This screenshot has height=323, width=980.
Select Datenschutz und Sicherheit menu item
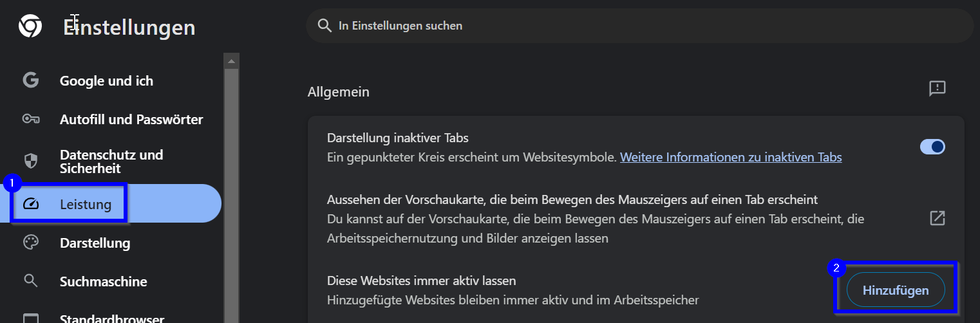coord(111,161)
